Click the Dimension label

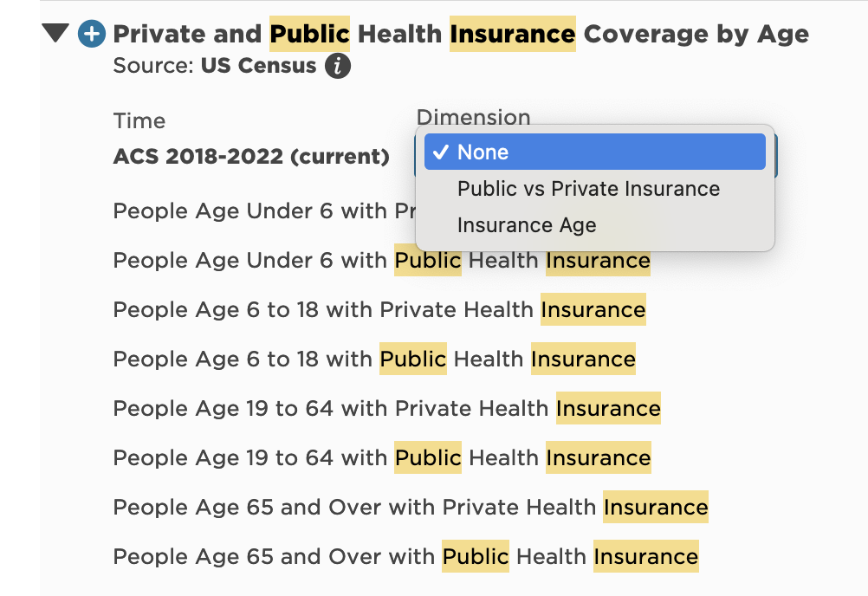tap(473, 117)
